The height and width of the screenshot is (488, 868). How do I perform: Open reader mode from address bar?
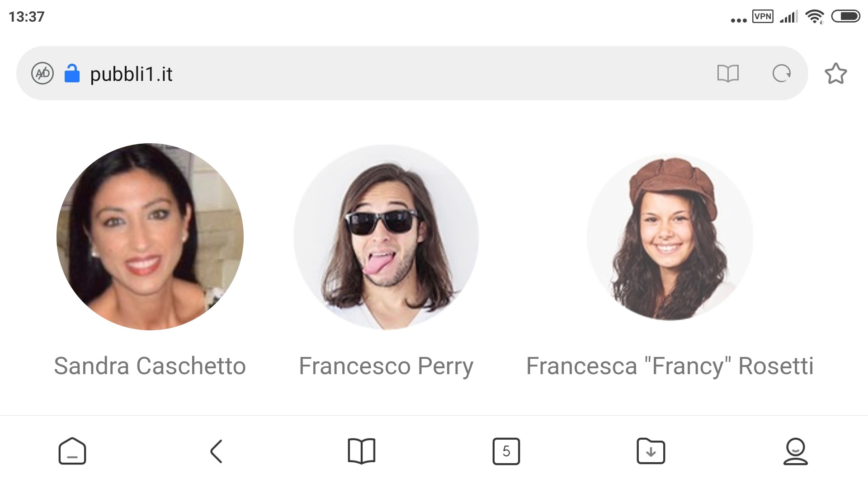728,73
